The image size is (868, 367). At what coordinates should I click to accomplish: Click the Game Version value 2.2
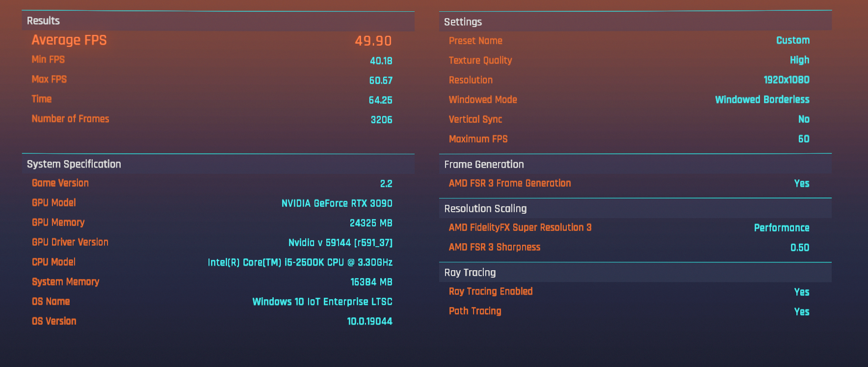(x=386, y=184)
